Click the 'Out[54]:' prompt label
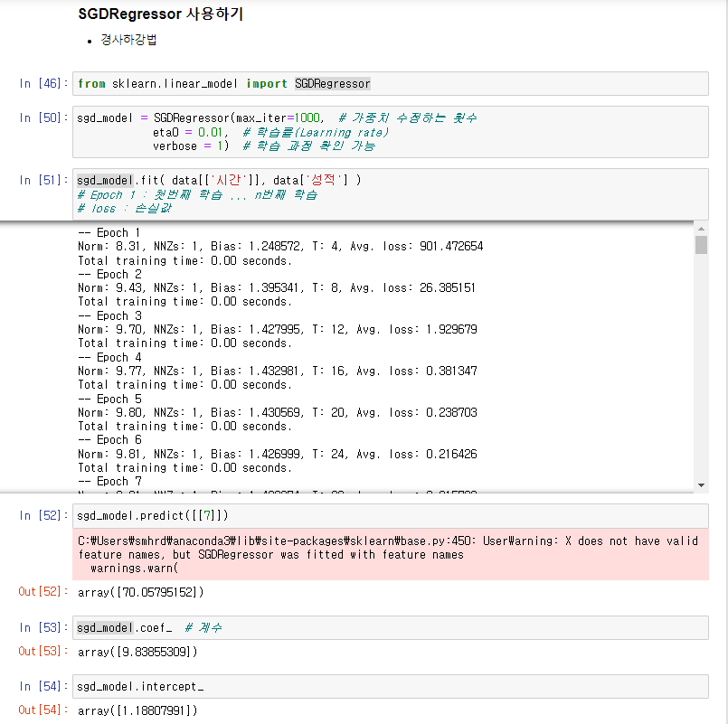Image resolution: width=728 pixels, height=724 pixels. tap(43, 710)
